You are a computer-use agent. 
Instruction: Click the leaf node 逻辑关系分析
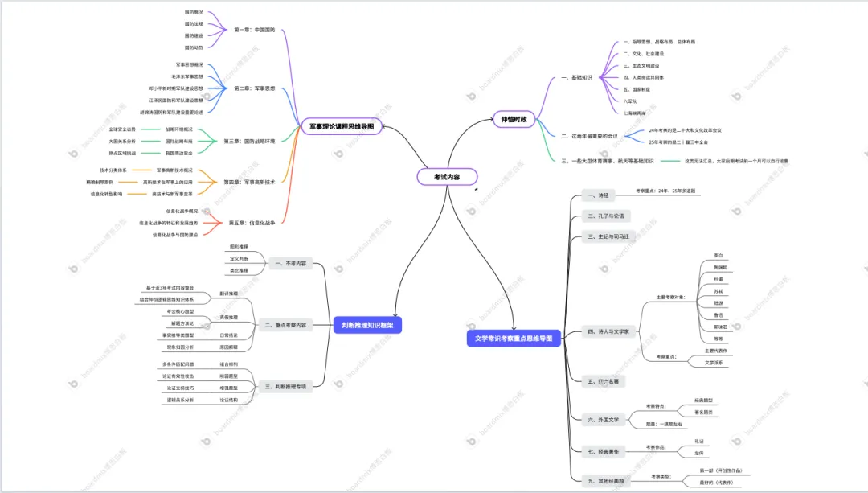tap(181, 400)
